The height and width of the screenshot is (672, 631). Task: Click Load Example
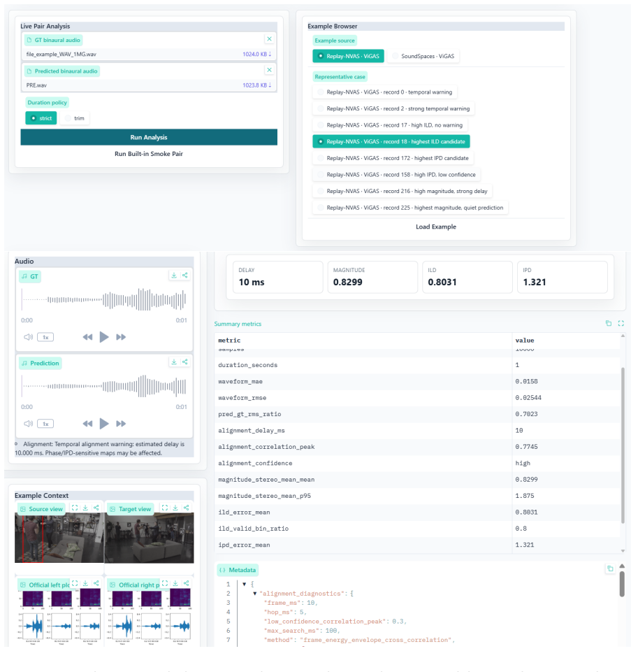(x=435, y=227)
